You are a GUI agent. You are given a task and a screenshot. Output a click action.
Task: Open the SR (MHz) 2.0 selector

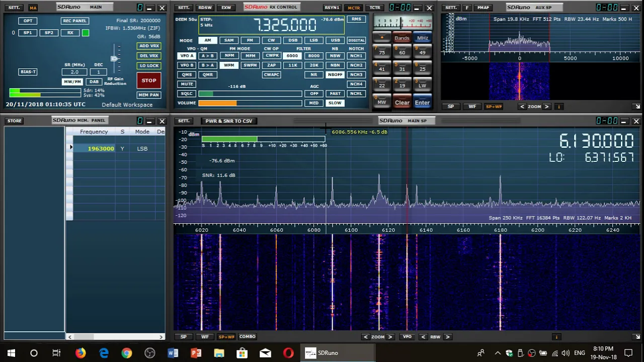click(x=74, y=72)
